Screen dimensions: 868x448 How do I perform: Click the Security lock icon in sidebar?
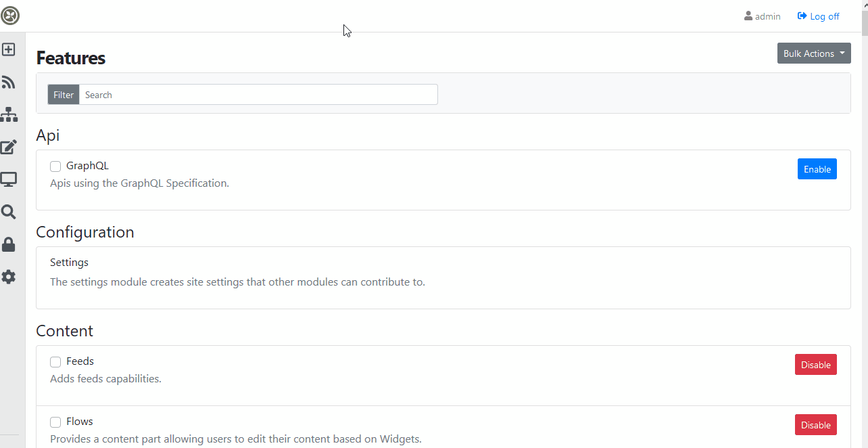point(9,244)
